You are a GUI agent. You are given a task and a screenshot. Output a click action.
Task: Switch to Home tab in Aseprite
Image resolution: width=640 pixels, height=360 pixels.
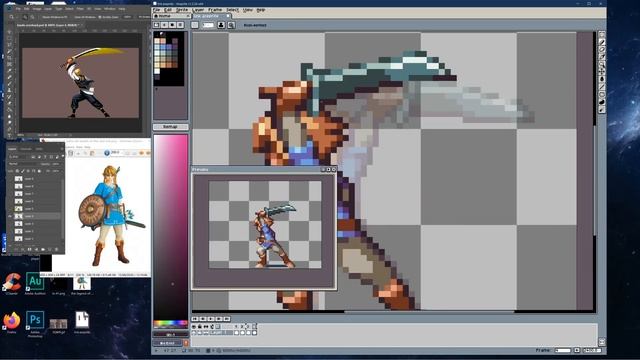click(172, 16)
